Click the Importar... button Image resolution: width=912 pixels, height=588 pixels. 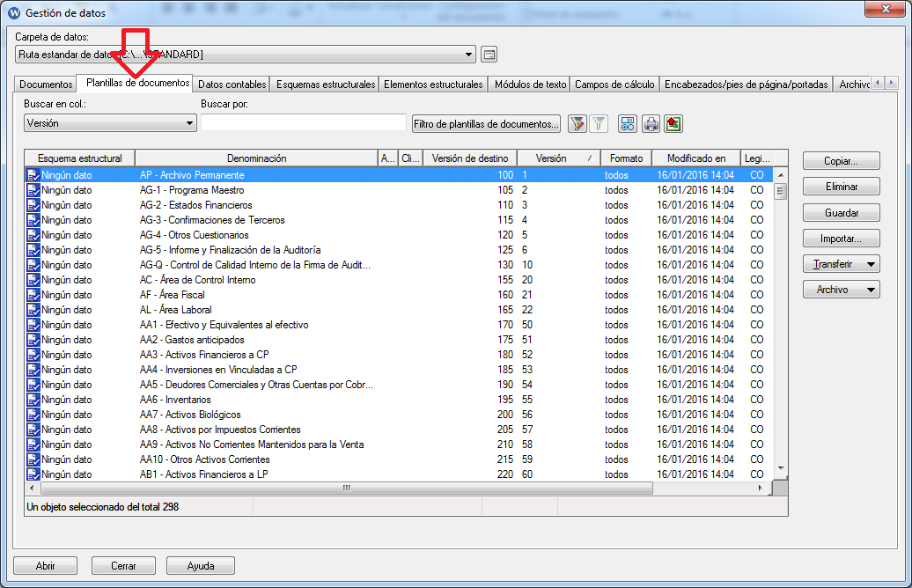pyautogui.click(x=841, y=239)
